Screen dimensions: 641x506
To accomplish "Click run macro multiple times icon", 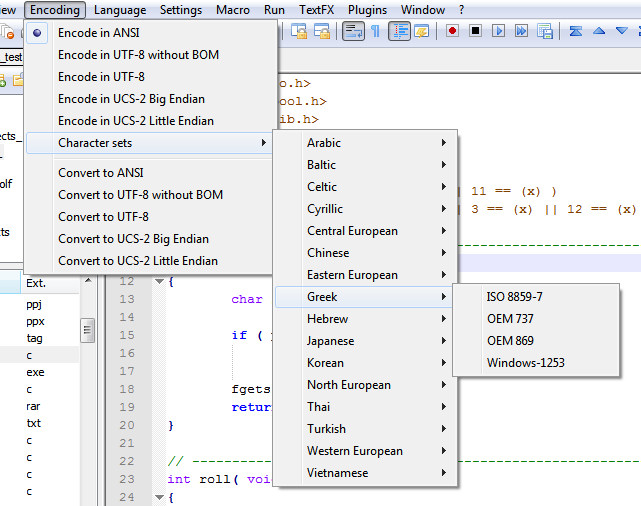I will 521,31.
